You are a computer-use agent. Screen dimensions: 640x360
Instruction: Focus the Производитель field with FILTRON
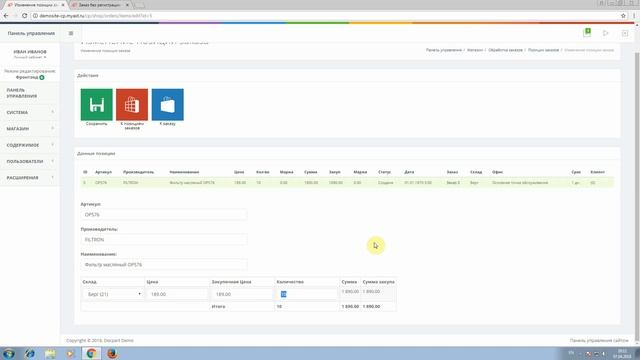[x=164, y=240]
